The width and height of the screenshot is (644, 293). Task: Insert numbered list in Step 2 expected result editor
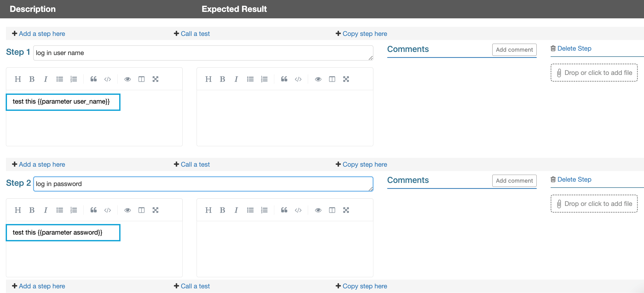[x=264, y=210]
